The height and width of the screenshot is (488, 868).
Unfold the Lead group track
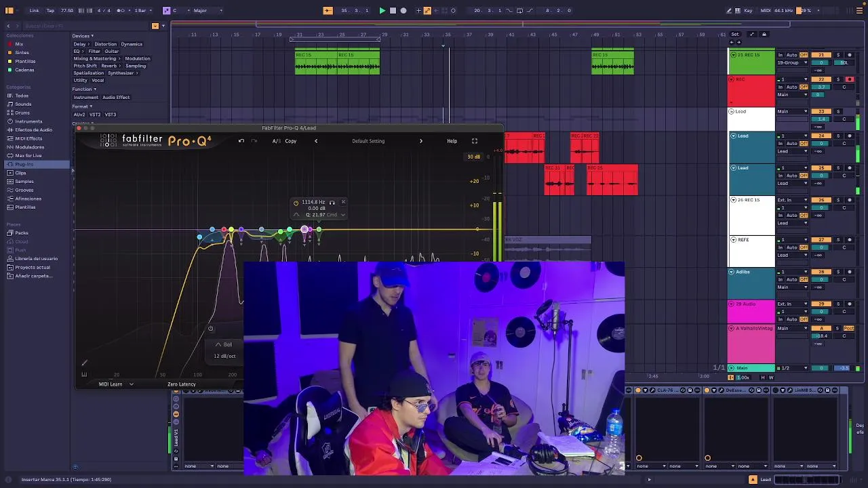(732, 111)
